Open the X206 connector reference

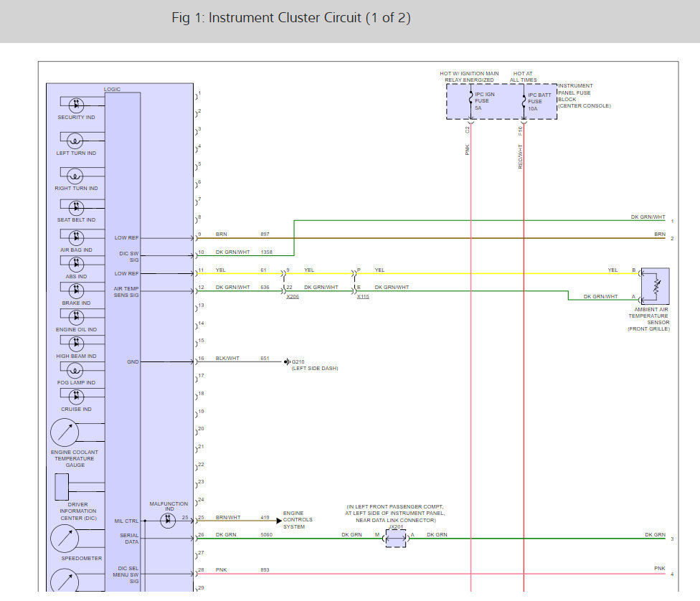(x=293, y=296)
